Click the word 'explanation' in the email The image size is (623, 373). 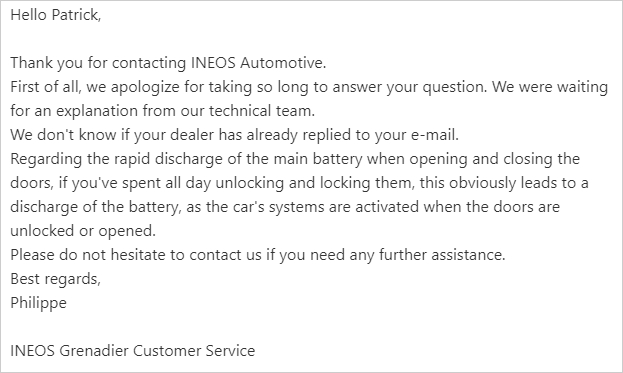(x=97, y=111)
